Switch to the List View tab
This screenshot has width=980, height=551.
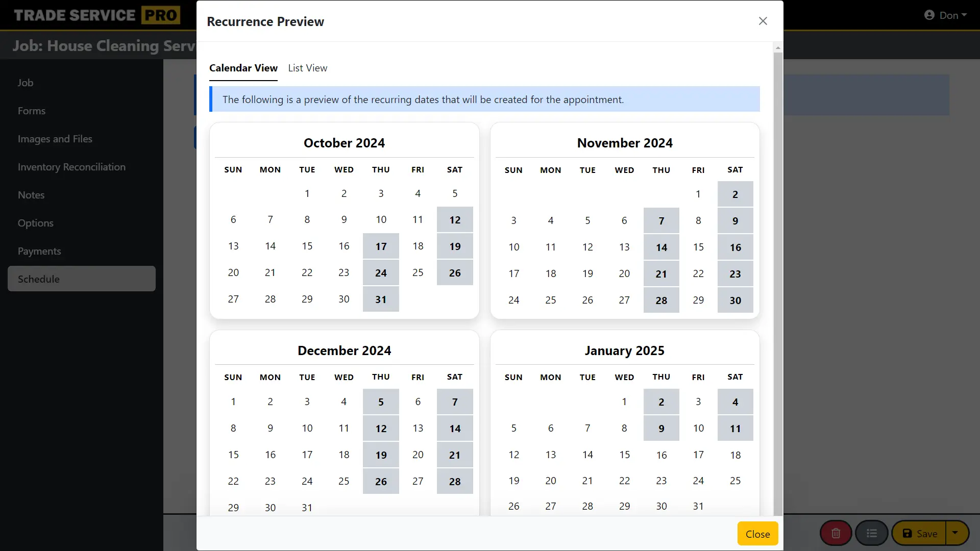(x=307, y=68)
